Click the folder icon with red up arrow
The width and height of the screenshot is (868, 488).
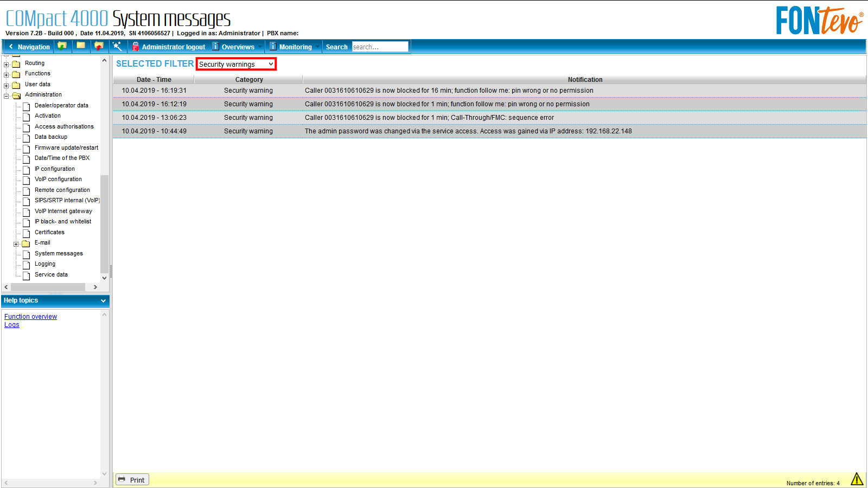99,46
